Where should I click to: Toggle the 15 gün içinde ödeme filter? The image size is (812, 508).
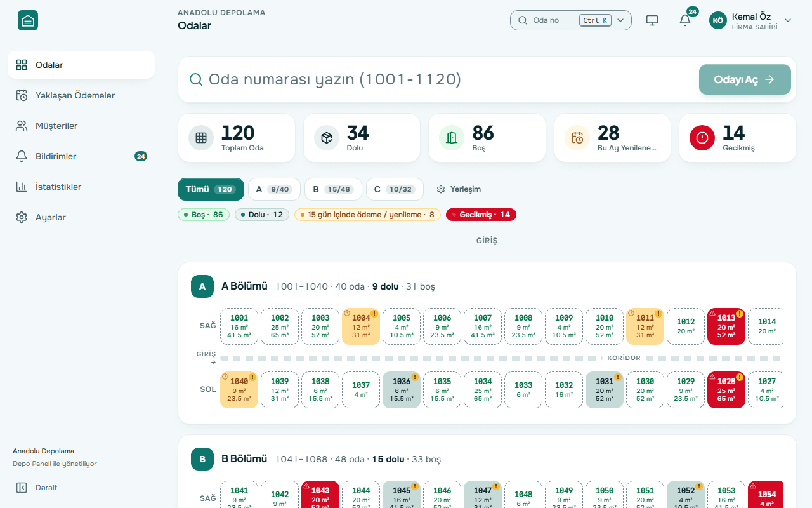tap(367, 215)
